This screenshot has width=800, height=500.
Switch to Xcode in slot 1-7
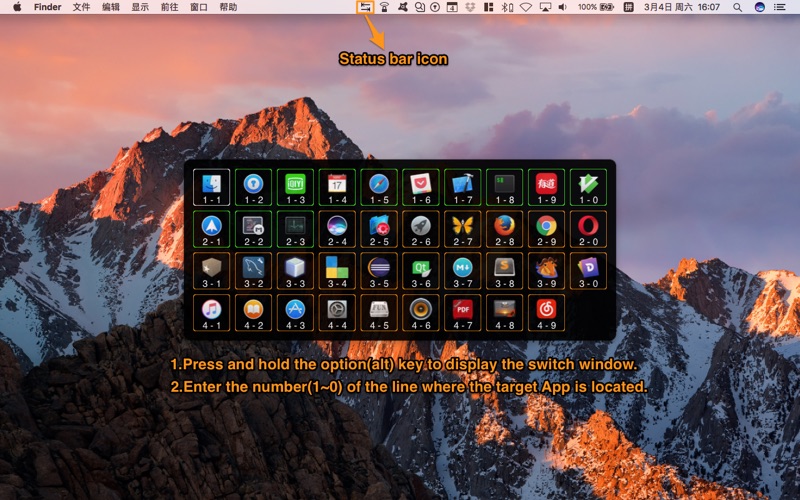point(462,187)
